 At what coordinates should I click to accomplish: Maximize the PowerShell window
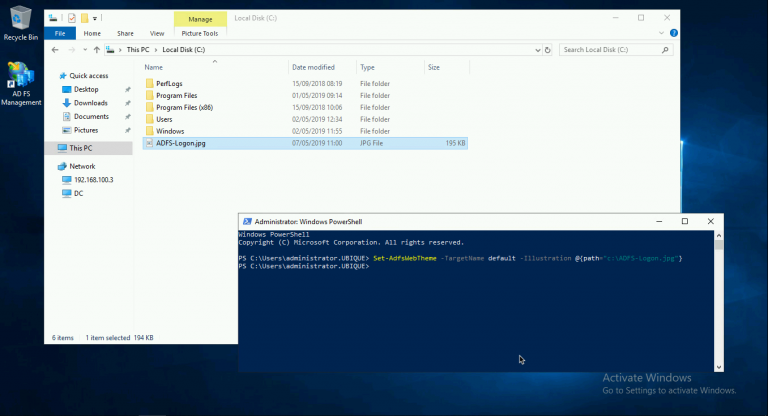pos(685,221)
